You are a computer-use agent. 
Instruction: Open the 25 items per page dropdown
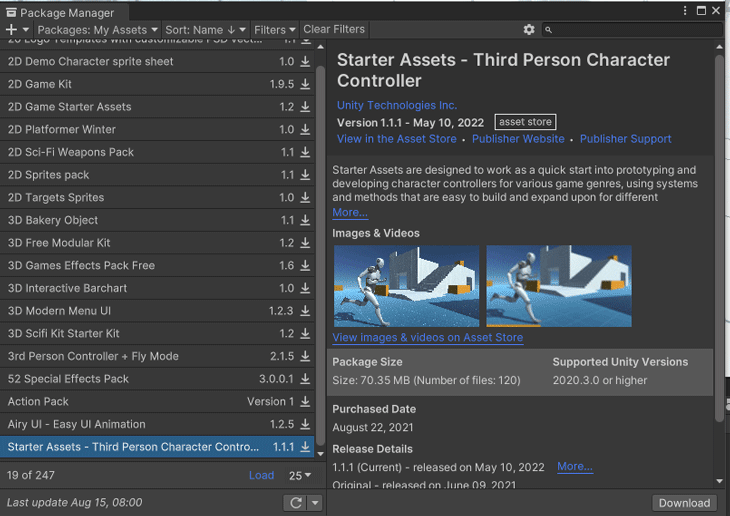click(x=300, y=475)
